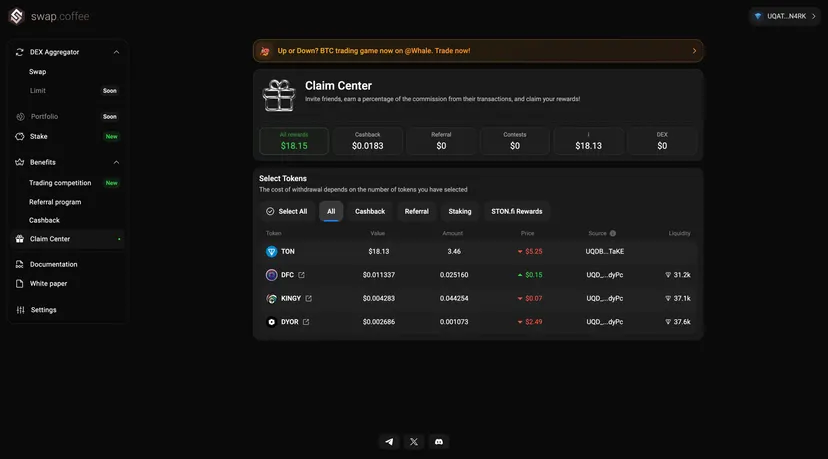Toggle Select All tokens
The width and height of the screenshot is (828, 459).
tap(287, 211)
